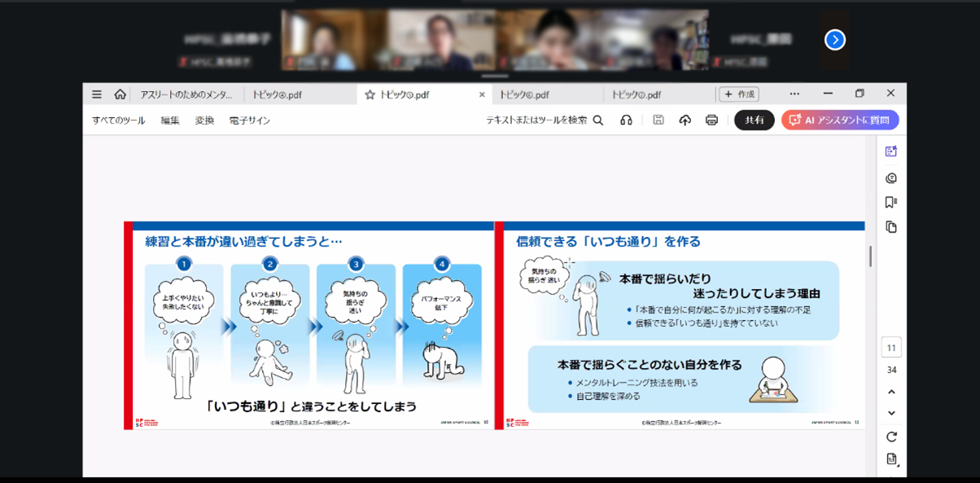Open the page display settings icon
This screenshot has width=980, height=483.
tap(891, 459)
